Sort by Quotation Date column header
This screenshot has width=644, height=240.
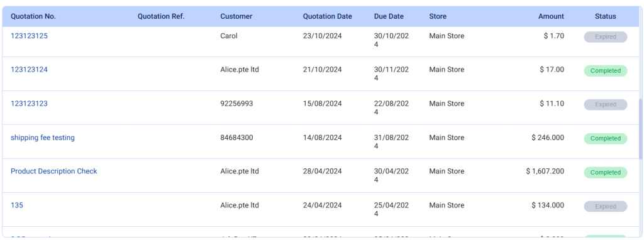point(327,16)
